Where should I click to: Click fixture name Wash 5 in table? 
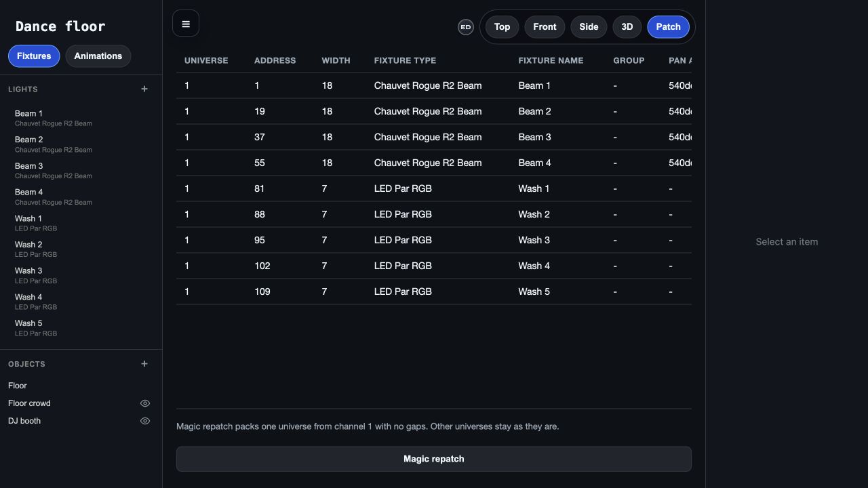[x=534, y=291]
